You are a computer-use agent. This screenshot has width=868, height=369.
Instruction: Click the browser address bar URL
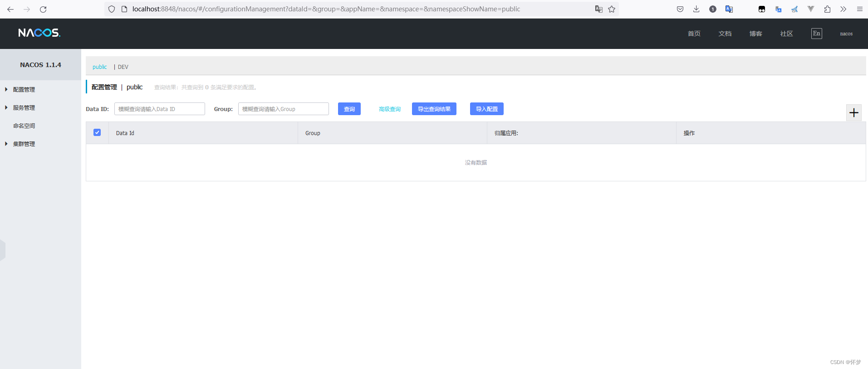(326, 9)
